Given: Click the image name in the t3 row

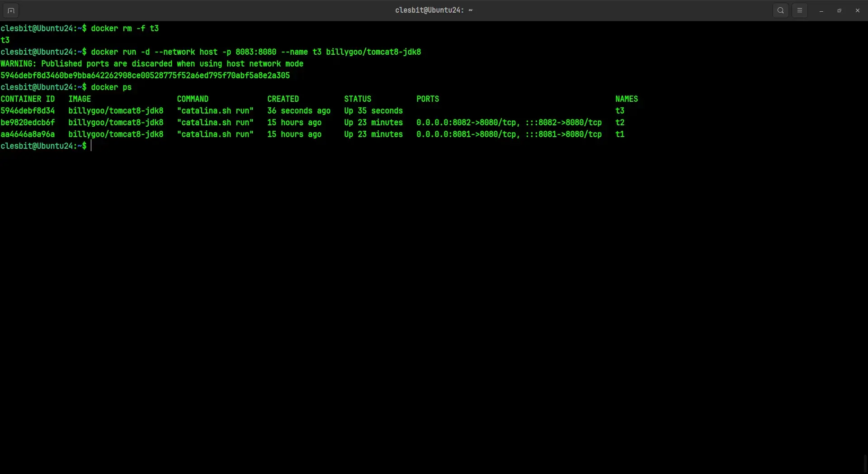Looking at the screenshot, I should point(116,111).
